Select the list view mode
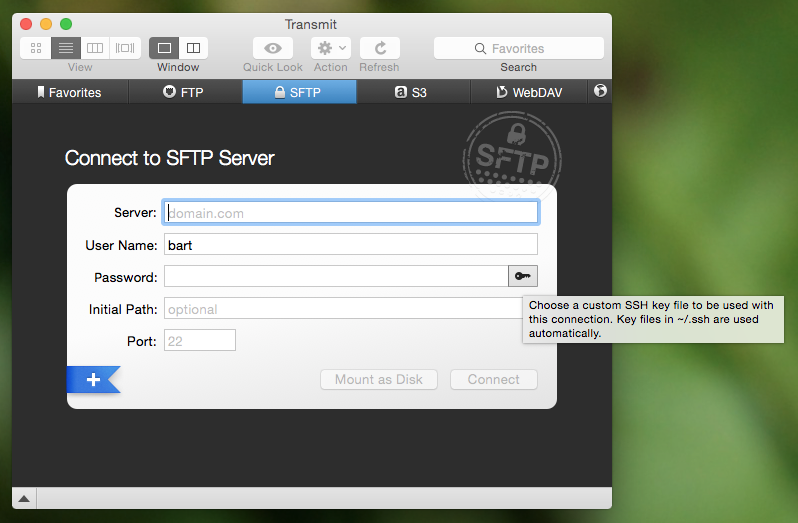798x523 pixels. 66,48
